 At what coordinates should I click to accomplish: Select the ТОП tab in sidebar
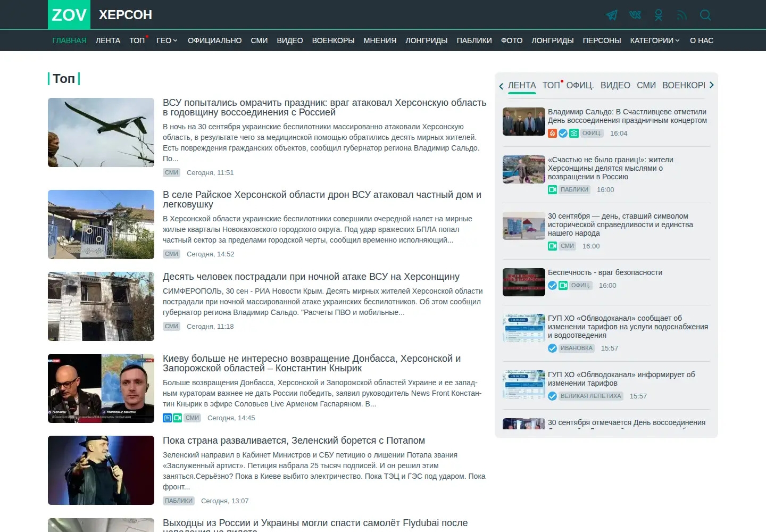pos(551,85)
